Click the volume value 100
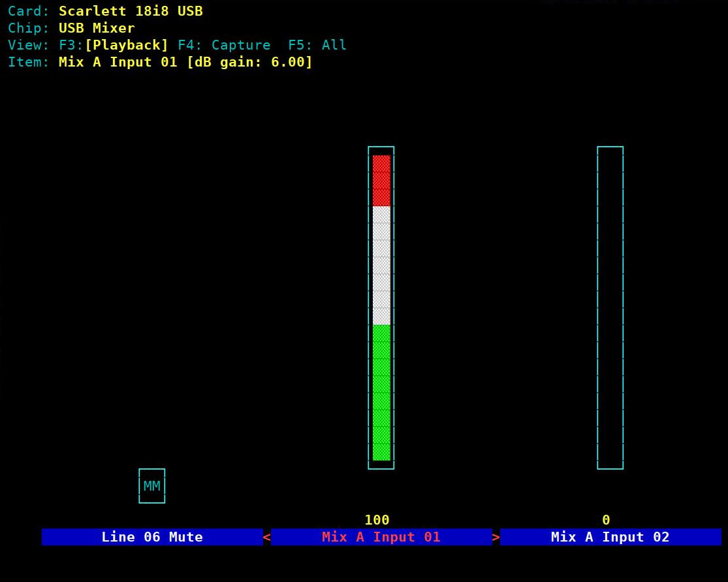This screenshot has height=582, width=728. [x=377, y=520]
